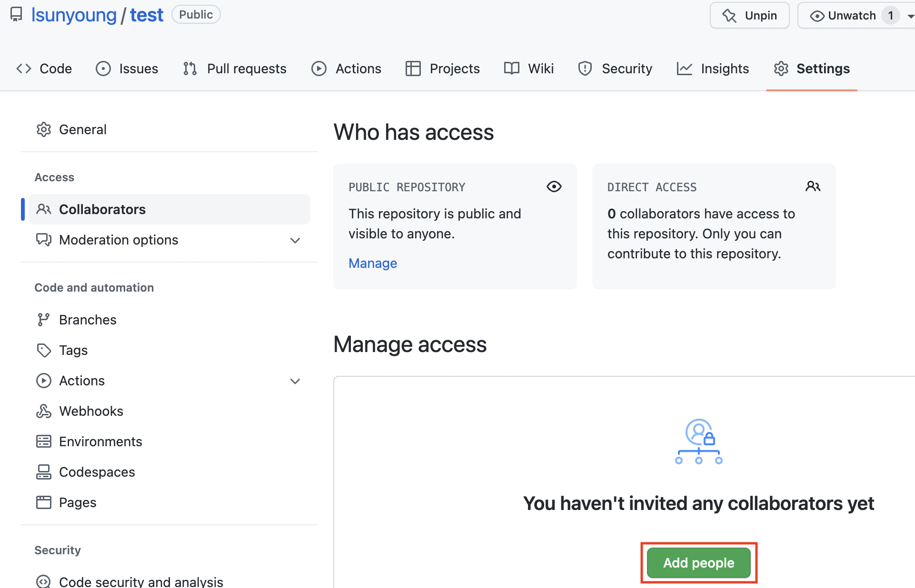
Task: Click the General gear icon in sidebar
Action: (x=43, y=129)
